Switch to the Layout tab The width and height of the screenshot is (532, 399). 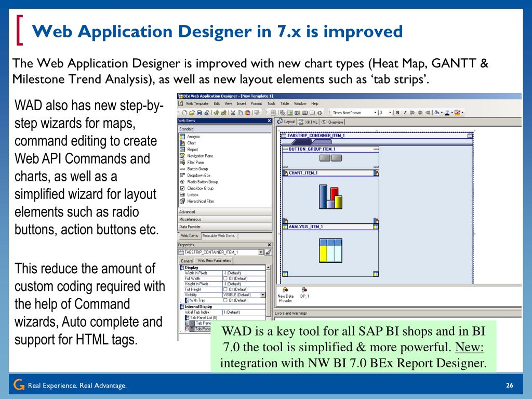click(286, 122)
